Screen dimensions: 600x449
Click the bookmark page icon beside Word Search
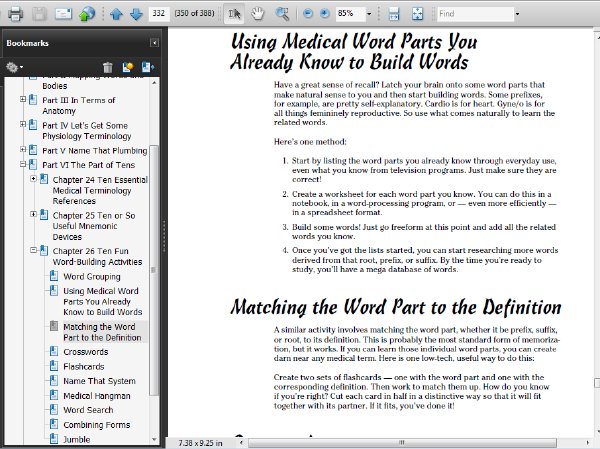pyautogui.click(x=54, y=409)
